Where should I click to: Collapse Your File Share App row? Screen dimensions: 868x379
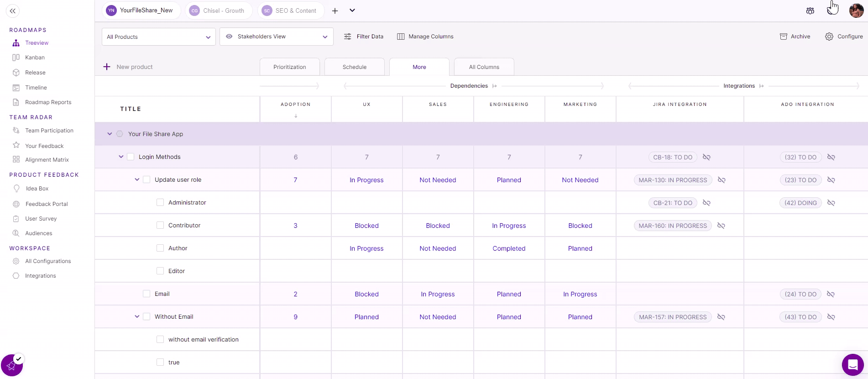point(110,134)
